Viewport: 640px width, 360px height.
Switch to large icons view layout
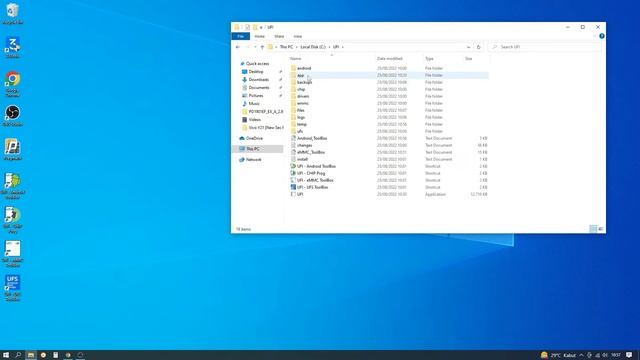point(600,229)
